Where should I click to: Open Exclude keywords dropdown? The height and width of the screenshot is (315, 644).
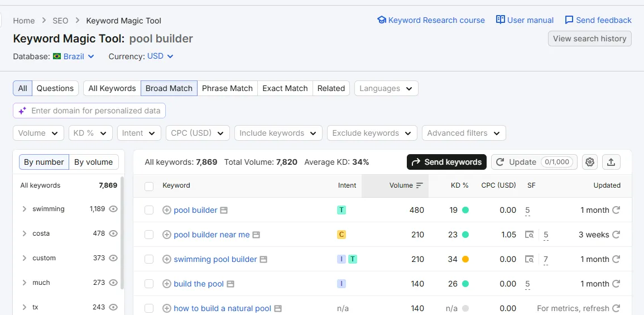coord(372,133)
